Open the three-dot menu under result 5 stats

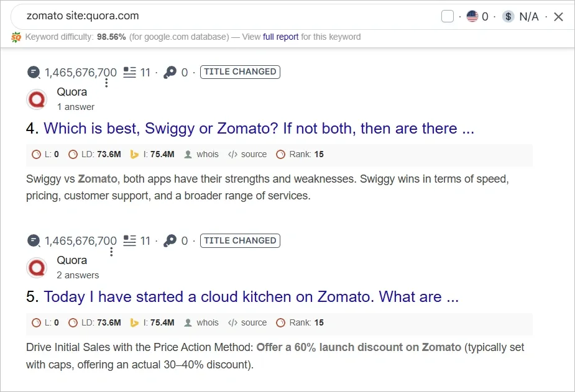point(110,250)
